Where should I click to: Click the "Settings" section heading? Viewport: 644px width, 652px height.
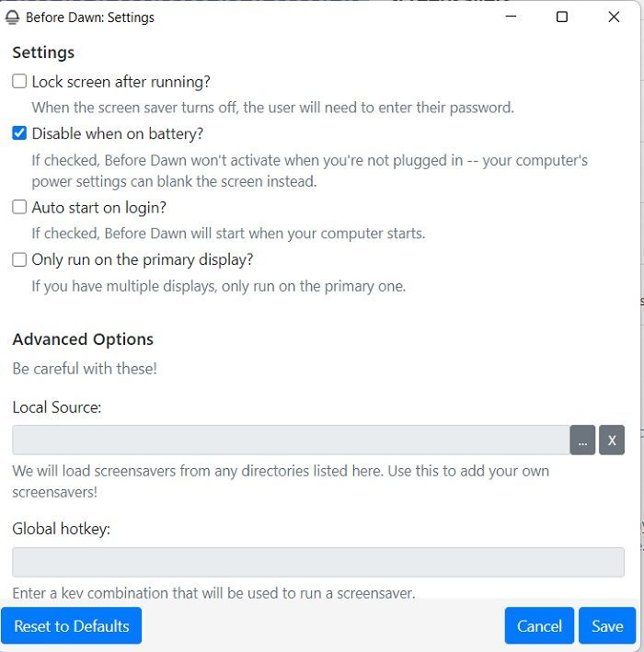coord(43,52)
